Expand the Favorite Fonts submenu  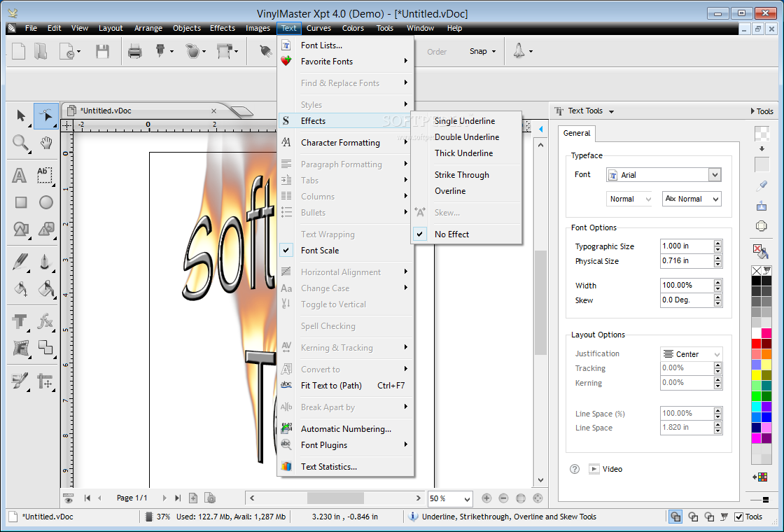click(346, 62)
